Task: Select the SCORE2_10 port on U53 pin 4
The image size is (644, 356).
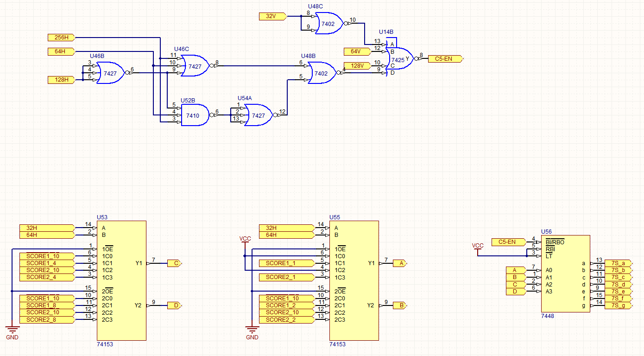Action: pyautogui.click(x=47, y=270)
